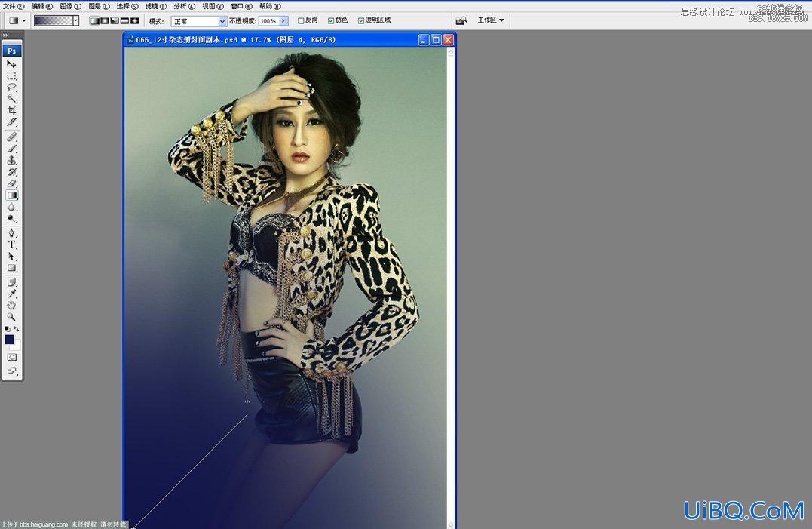The width and height of the screenshot is (812, 529).
Task: Select the Hand tool
Action: click(11, 305)
